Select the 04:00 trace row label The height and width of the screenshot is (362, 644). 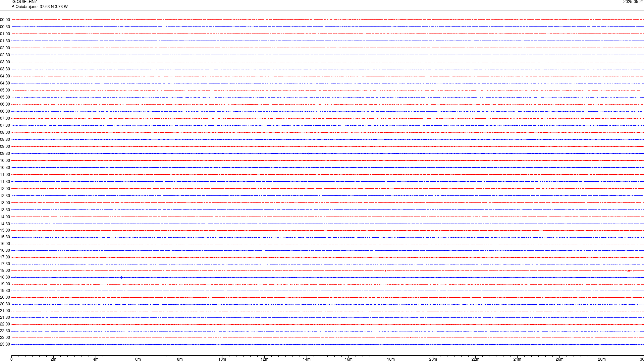pyautogui.click(x=5, y=76)
